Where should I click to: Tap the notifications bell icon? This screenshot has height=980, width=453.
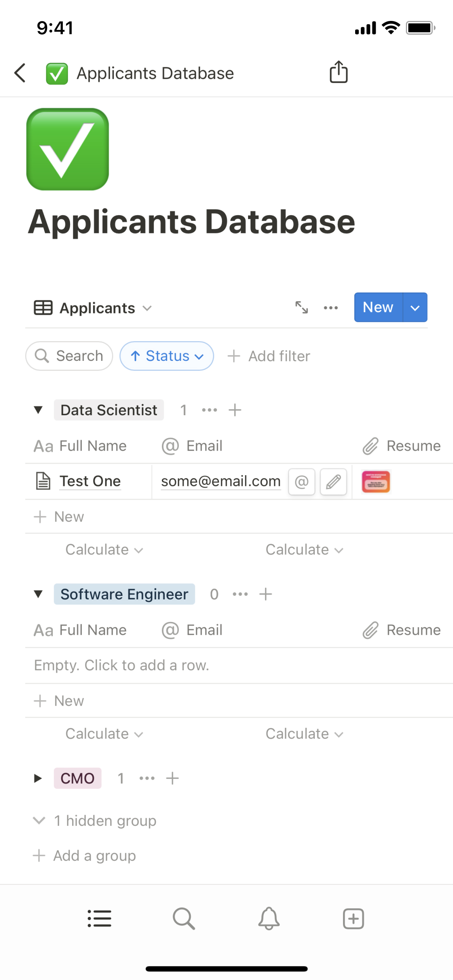point(269,919)
